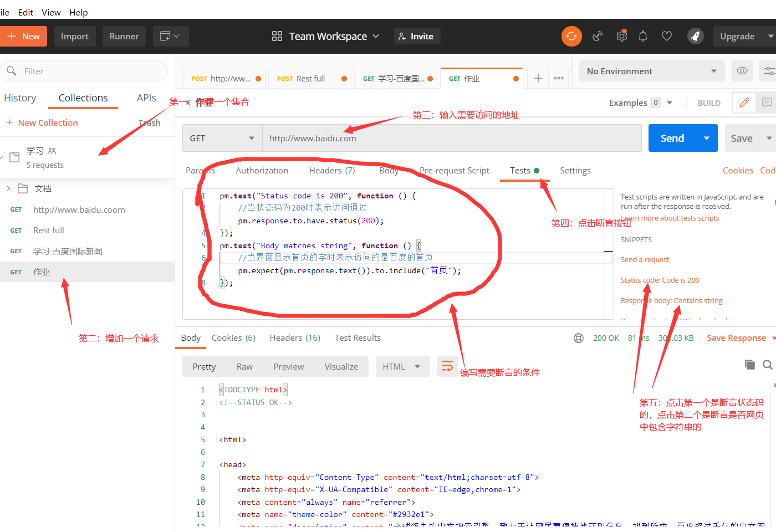The height and width of the screenshot is (532, 776).
Task: Open the Edit menu
Action: coord(25,12)
